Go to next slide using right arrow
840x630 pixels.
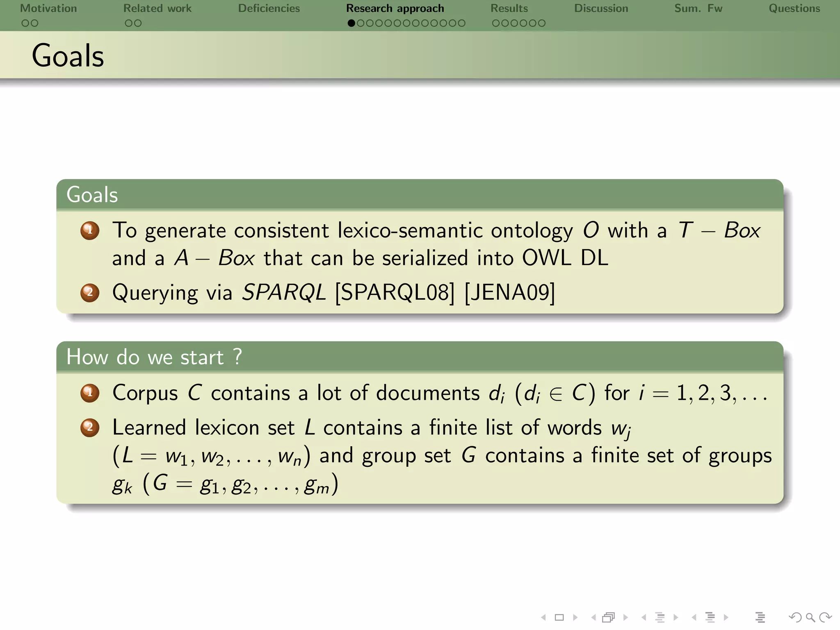[x=575, y=617]
